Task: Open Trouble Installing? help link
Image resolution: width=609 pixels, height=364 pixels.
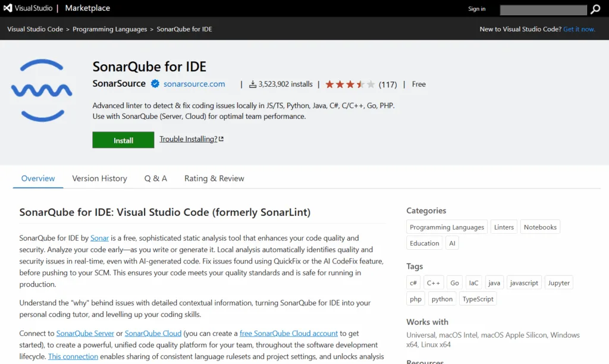Action: 189,139
